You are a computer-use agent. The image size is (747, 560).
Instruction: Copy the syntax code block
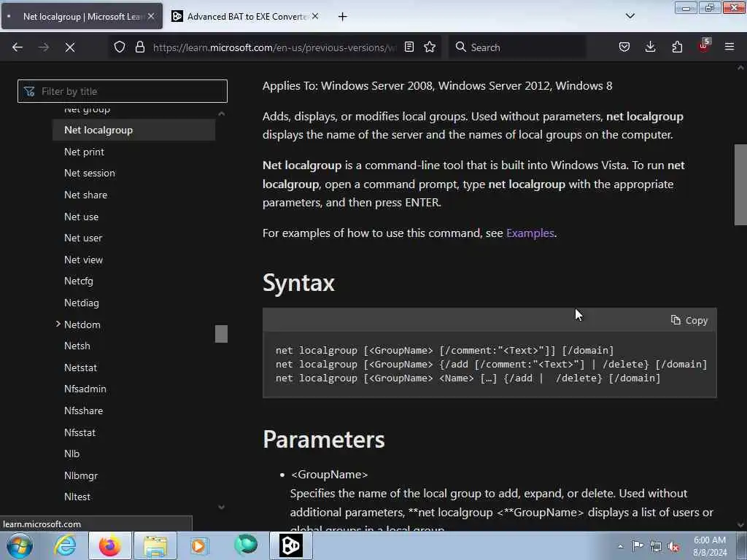(x=689, y=321)
